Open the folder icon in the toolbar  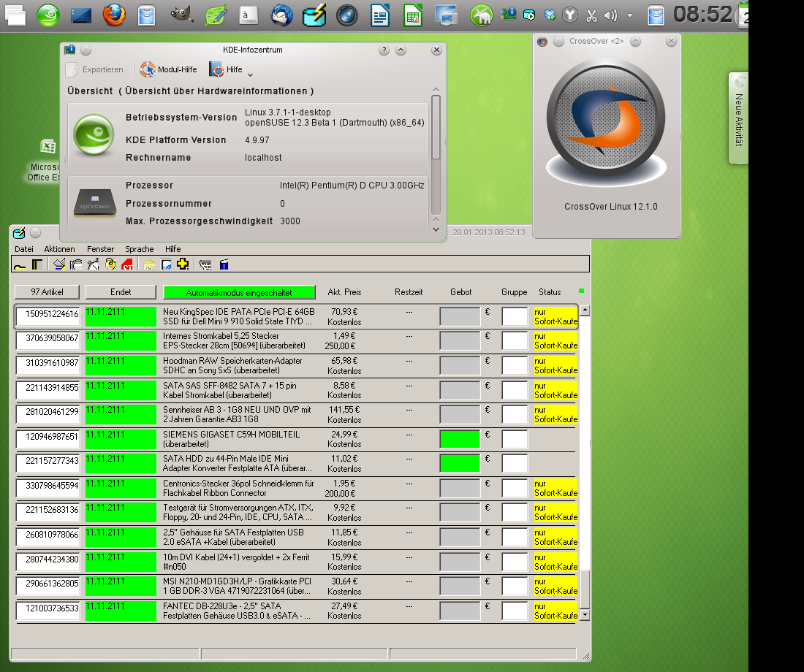[148, 264]
